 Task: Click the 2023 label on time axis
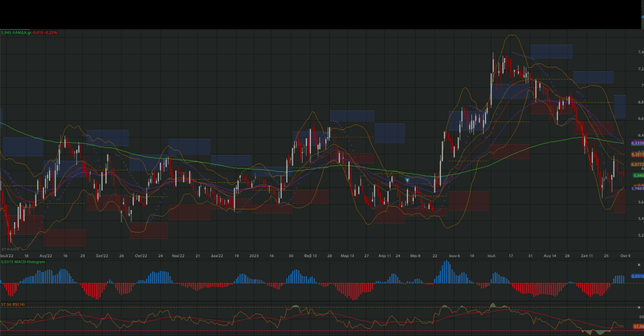coord(254,256)
